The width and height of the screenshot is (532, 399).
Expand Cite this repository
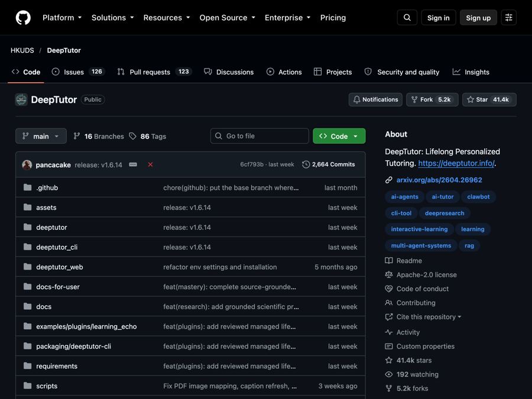(x=429, y=317)
